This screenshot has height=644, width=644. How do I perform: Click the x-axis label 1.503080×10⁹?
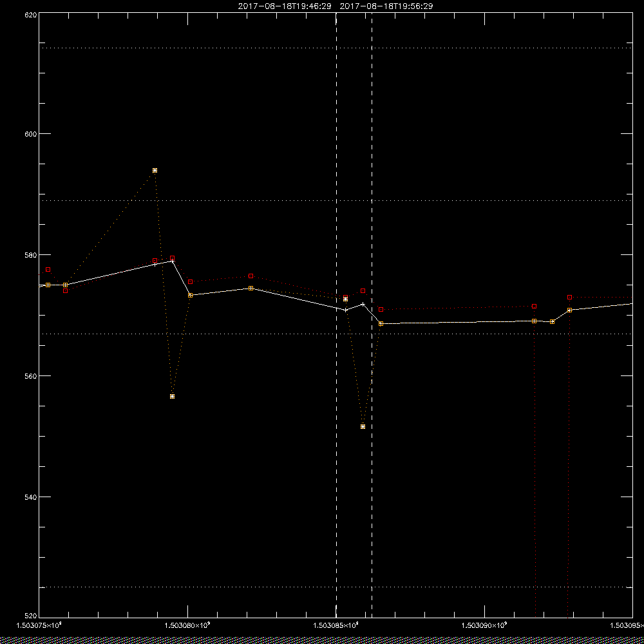(x=187, y=625)
